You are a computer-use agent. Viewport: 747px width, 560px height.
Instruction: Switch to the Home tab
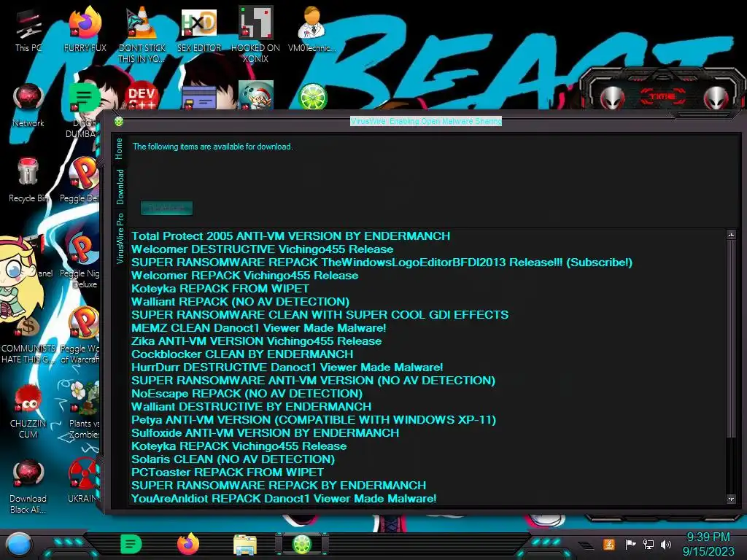pyautogui.click(x=119, y=149)
